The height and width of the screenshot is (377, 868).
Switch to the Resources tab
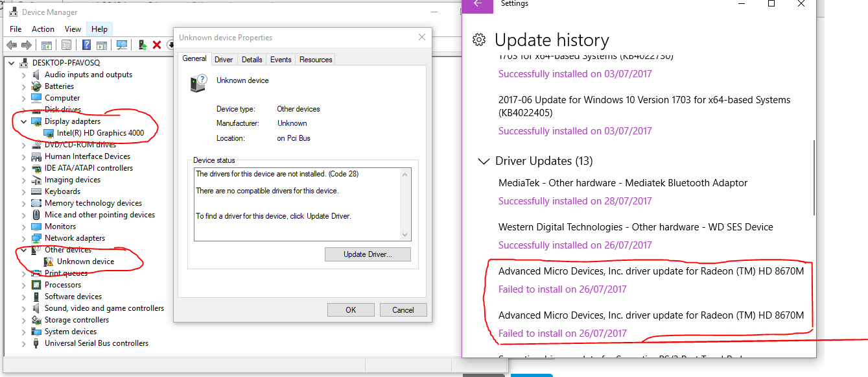pos(316,60)
